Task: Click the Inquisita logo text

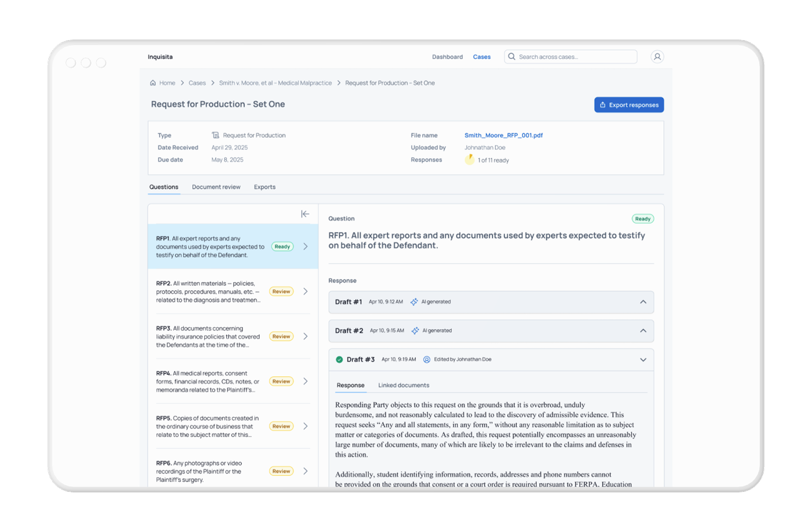Action: coord(160,57)
